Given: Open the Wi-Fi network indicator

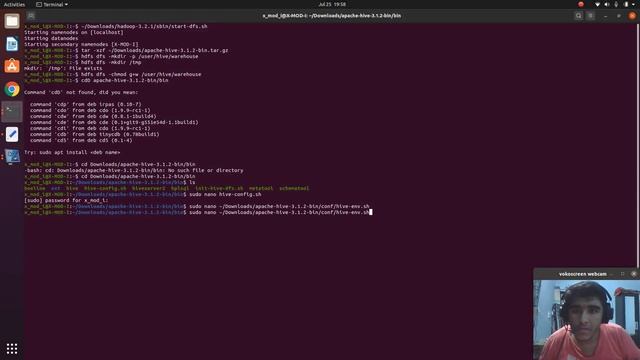Looking at the screenshot, I should click(597, 4).
